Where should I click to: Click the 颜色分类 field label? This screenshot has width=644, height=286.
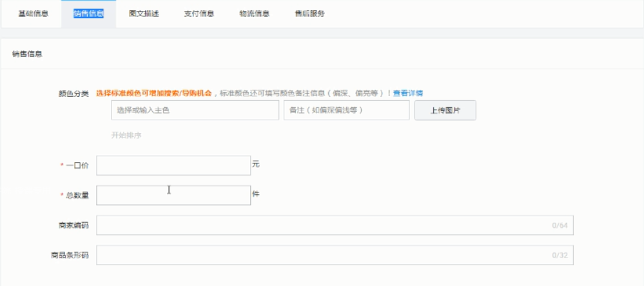73,93
